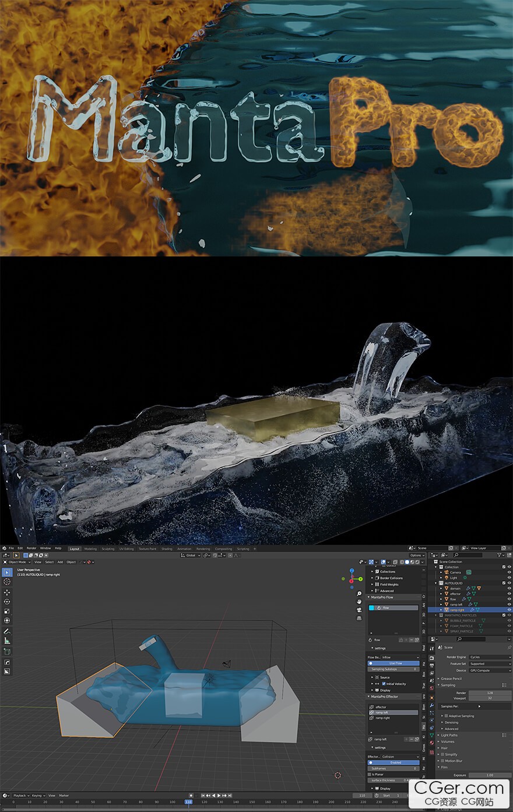This screenshot has height=812, width=513.
Task: Click the current frame field 110
Action: pos(362,795)
